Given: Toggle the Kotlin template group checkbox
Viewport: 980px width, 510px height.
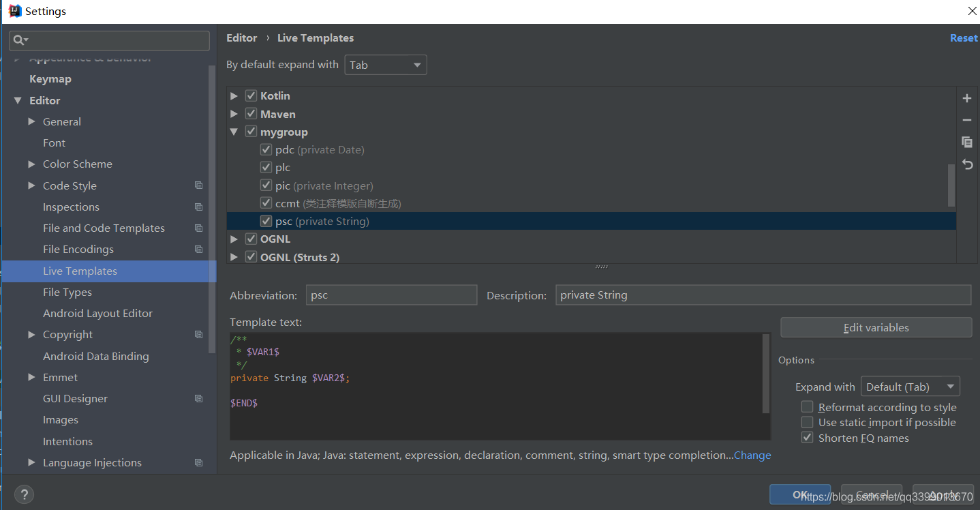Looking at the screenshot, I should (x=251, y=95).
